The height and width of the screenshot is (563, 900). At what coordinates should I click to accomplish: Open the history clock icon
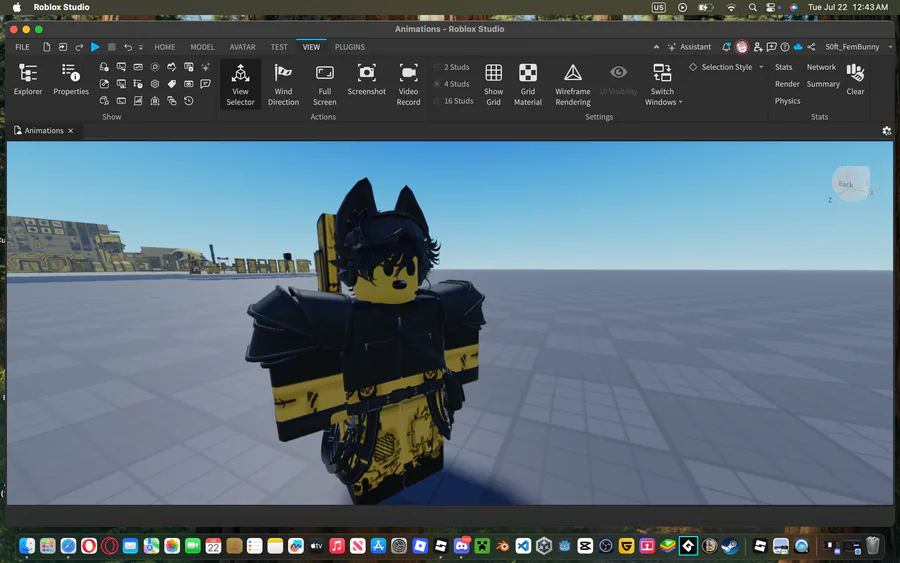[x=188, y=101]
